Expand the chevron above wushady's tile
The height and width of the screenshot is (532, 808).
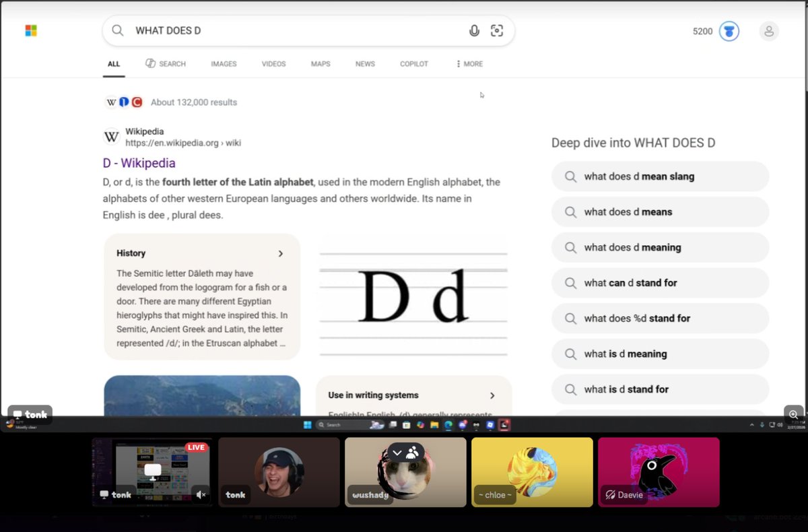[397, 453]
